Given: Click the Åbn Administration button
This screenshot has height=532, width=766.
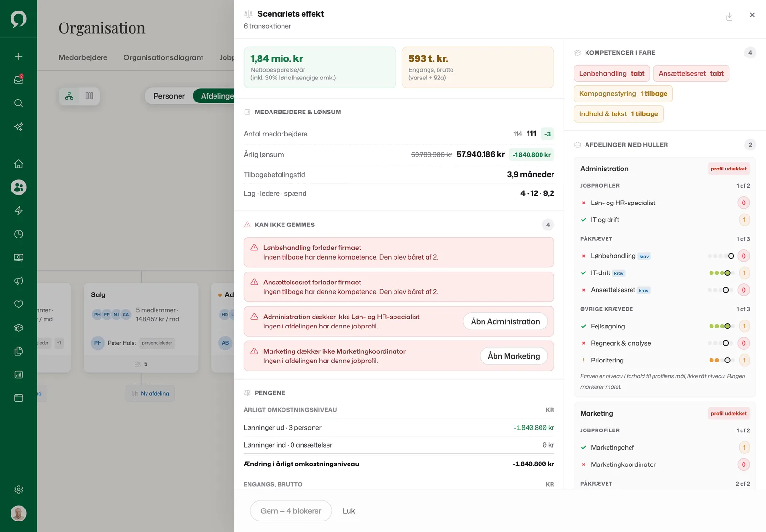Looking at the screenshot, I should (505, 322).
